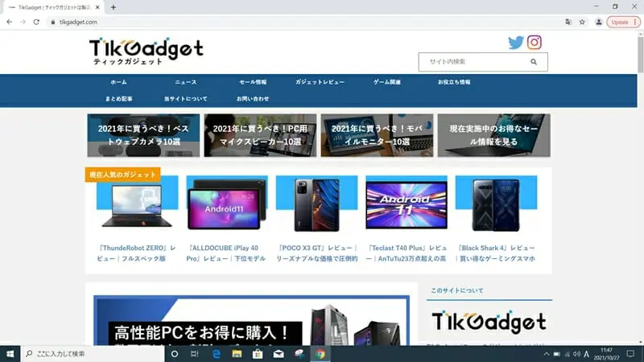Open the Chrome profile avatar icon

(598, 22)
